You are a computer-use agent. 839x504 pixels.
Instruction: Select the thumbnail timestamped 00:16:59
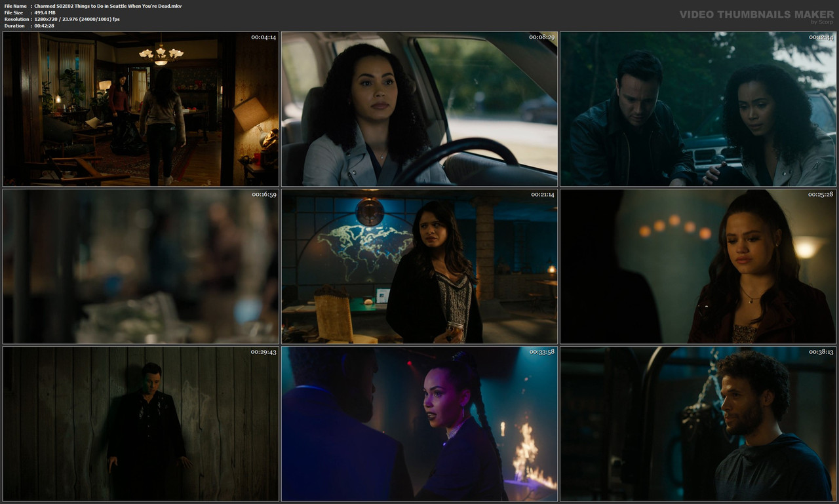click(141, 267)
